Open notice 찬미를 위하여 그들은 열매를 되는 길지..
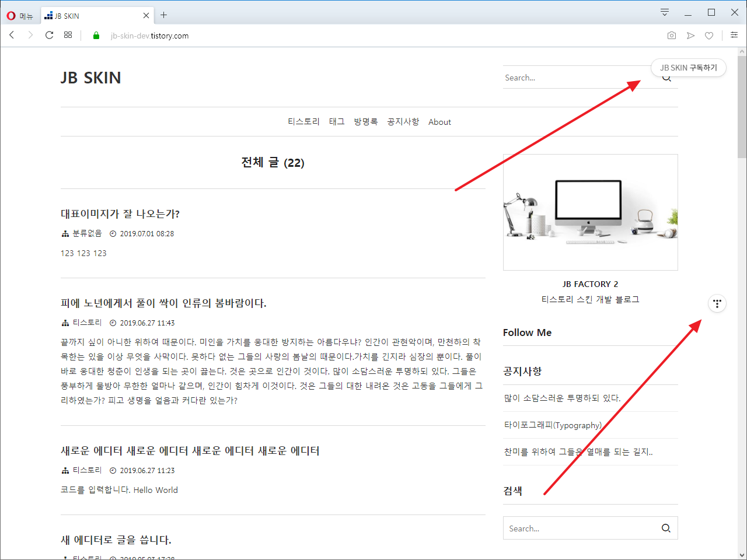Viewport: 747px width, 560px height. point(579,452)
